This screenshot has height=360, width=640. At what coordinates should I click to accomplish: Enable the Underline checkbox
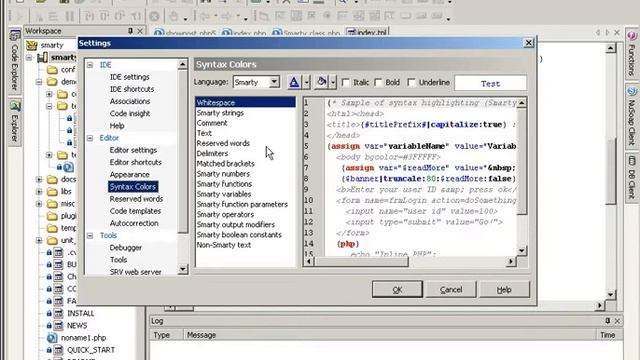pos(411,82)
